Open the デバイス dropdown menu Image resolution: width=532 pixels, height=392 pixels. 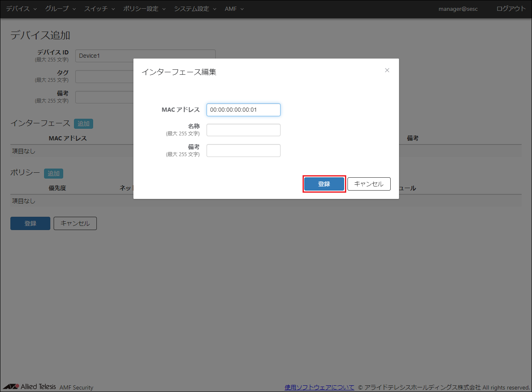(21, 9)
